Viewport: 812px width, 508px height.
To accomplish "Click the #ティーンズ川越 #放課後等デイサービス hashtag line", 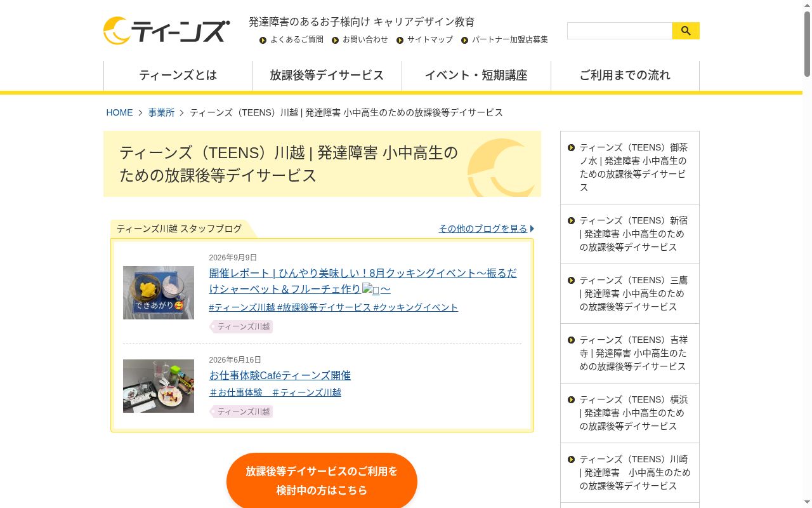I will point(334,307).
